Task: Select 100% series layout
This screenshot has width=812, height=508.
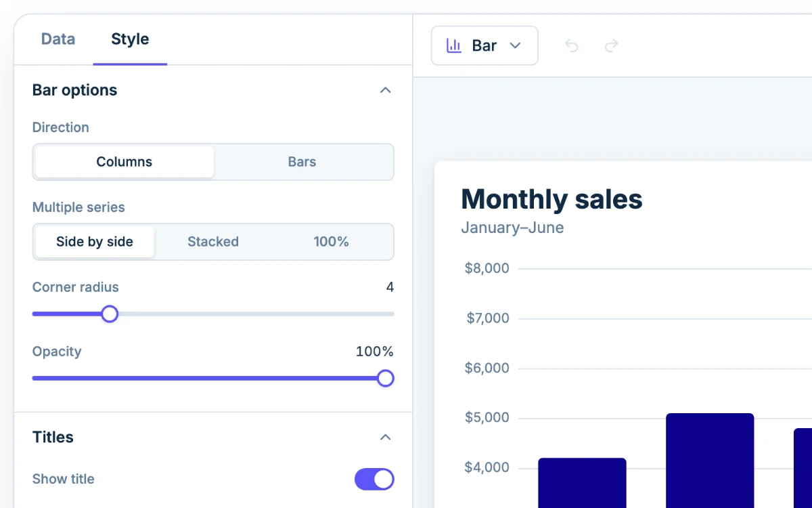Action: tap(332, 242)
